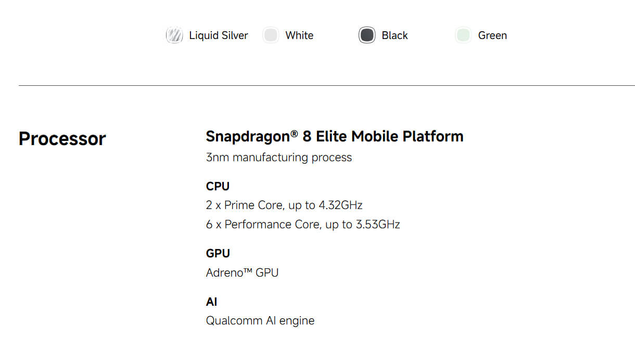Click the Prime Core 4.32GHz line

(x=284, y=205)
